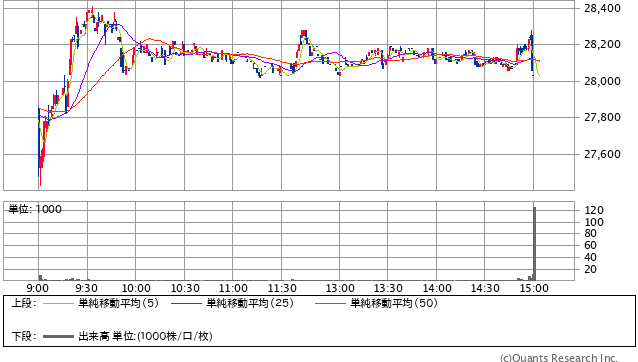Click the 27,600 price axis label
This screenshot has width=638, height=362.
click(x=602, y=154)
